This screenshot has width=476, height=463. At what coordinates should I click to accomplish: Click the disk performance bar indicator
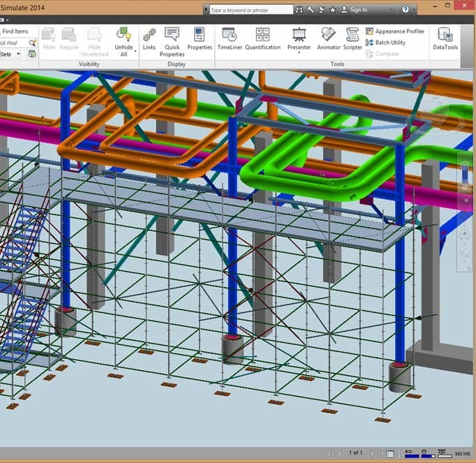tap(428, 454)
